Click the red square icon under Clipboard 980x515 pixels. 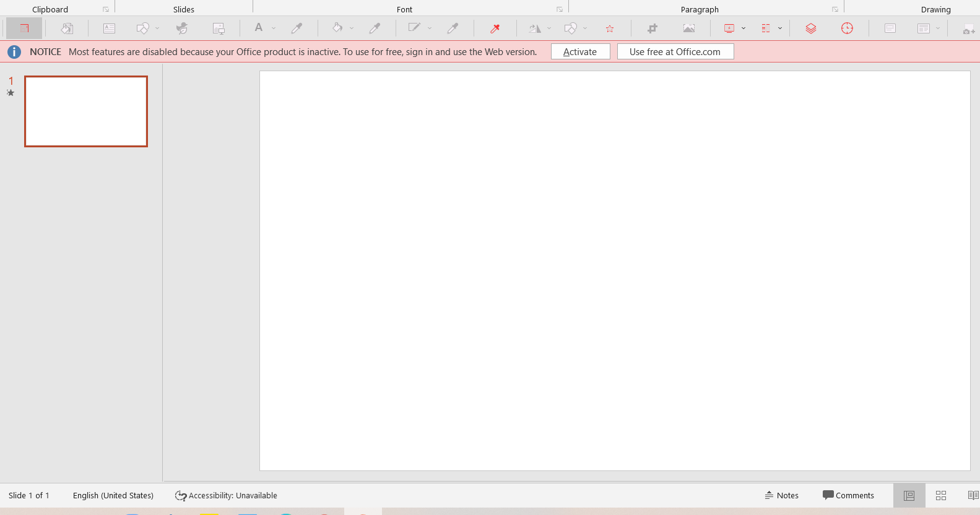click(x=24, y=28)
